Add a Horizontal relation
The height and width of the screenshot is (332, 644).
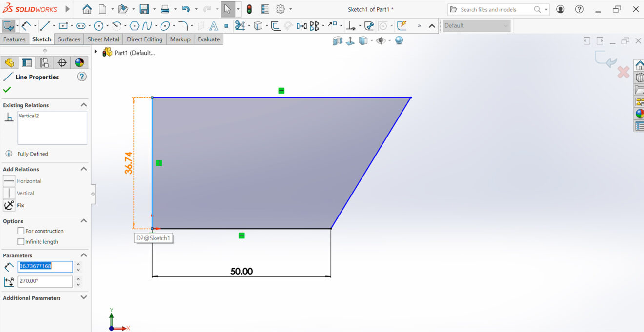[x=28, y=181]
